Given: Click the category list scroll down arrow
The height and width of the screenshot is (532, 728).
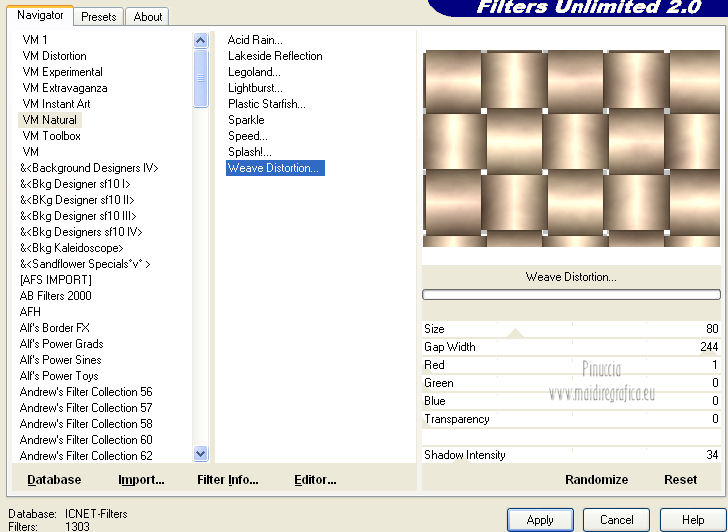Looking at the screenshot, I should (x=201, y=454).
